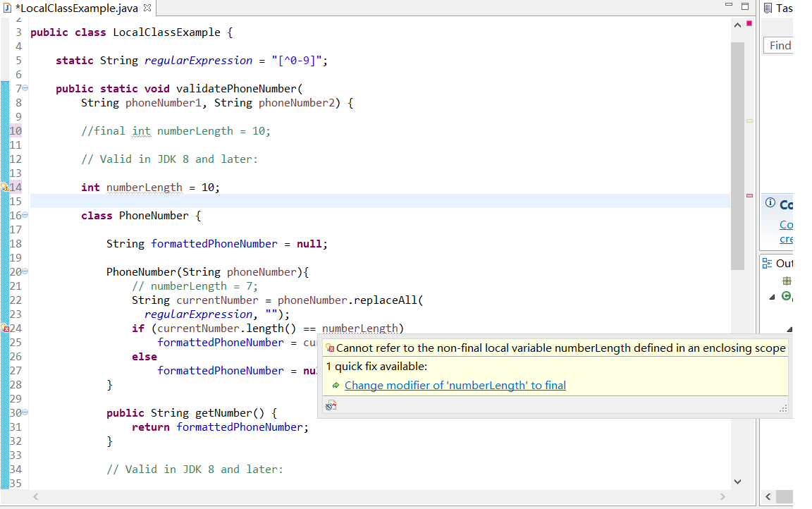Click the red error indicator atop the overview ruler

[749, 24]
